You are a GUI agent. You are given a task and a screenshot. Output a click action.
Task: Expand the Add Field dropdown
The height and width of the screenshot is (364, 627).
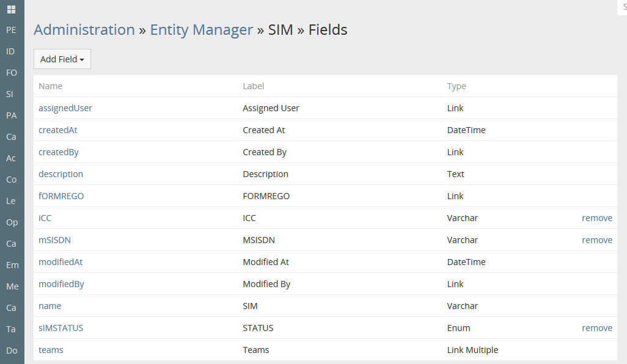tap(62, 59)
